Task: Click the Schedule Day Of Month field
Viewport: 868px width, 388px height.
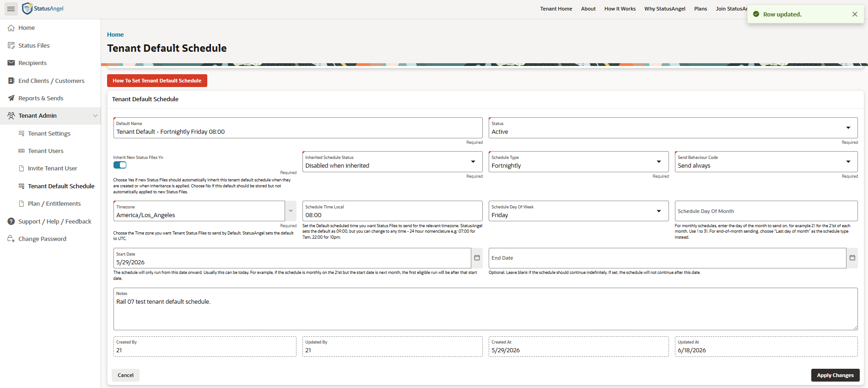Action: 766,211
